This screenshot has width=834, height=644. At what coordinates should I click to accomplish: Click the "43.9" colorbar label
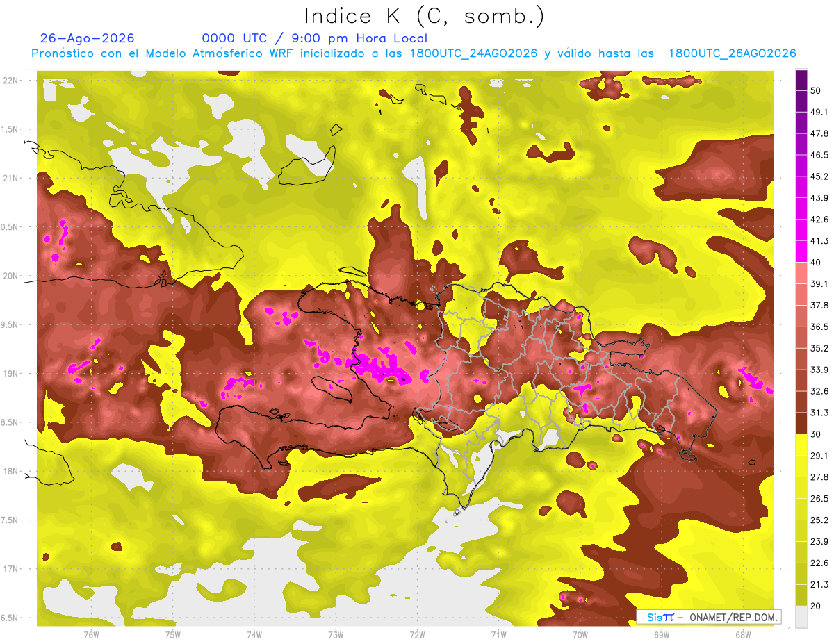(819, 198)
